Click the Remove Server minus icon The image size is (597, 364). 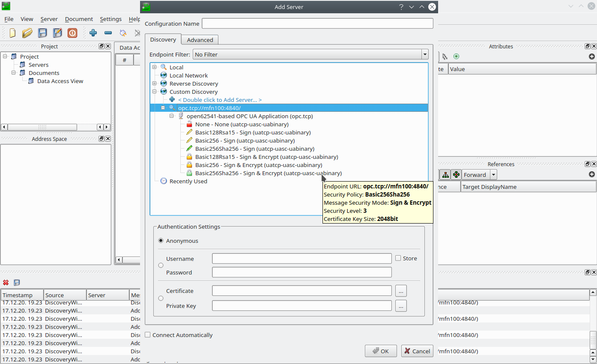(x=108, y=33)
